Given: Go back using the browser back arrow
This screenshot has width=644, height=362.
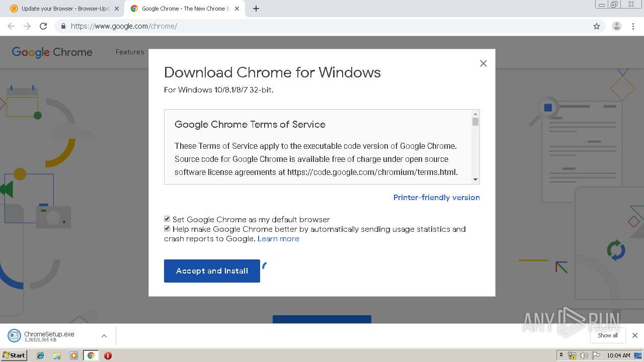Looking at the screenshot, I should point(11,26).
